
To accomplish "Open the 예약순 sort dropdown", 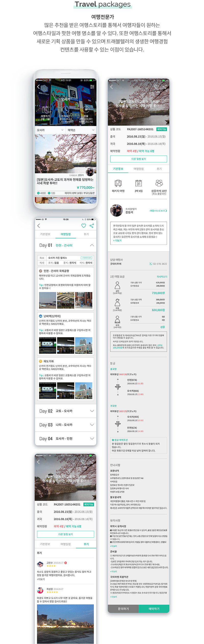I will pyautogui.click(x=81, y=130).
